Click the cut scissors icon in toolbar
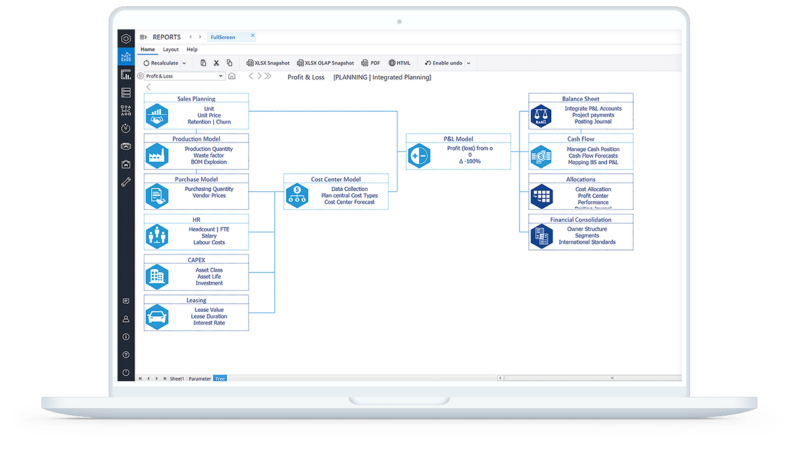The height and width of the screenshot is (450, 800). tap(216, 63)
